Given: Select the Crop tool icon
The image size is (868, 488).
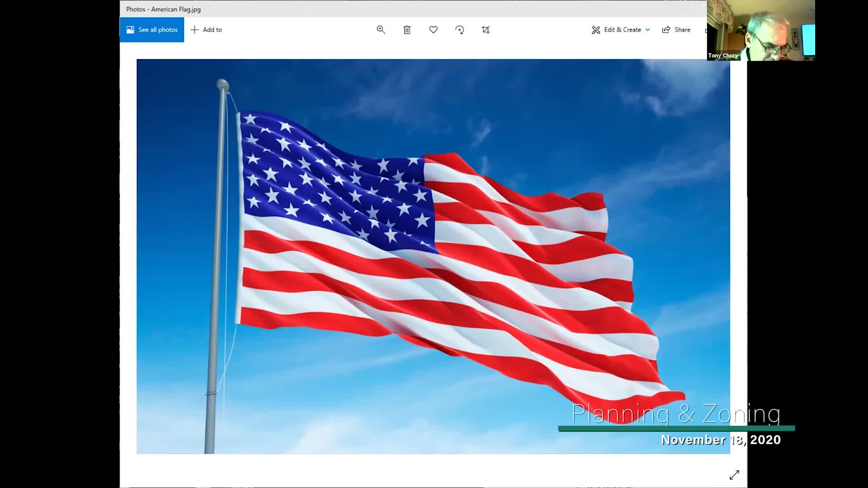Looking at the screenshot, I should click(486, 30).
